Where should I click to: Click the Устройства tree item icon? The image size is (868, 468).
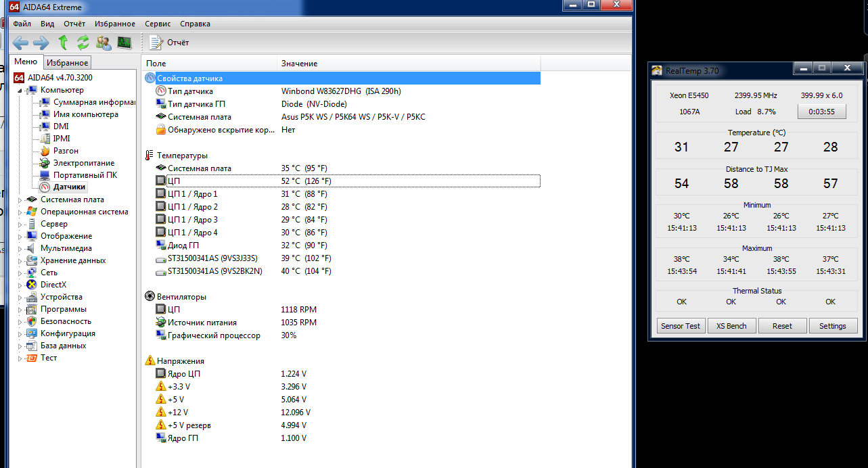click(x=31, y=297)
